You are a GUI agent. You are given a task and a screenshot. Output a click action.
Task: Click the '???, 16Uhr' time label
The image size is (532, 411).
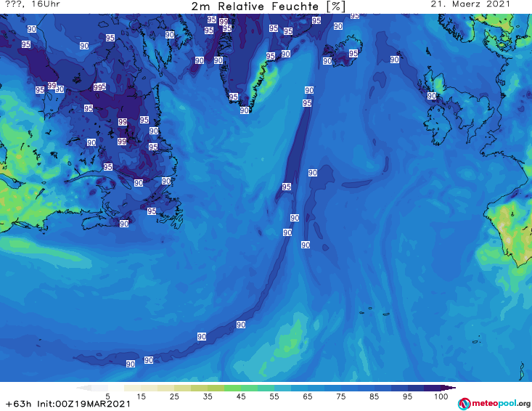click(33, 4)
